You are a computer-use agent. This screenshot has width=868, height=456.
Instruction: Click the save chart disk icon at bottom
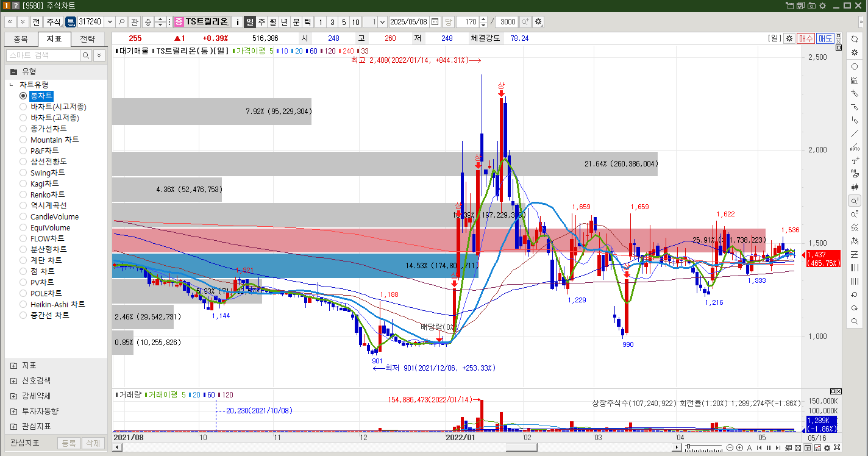pos(798,447)
